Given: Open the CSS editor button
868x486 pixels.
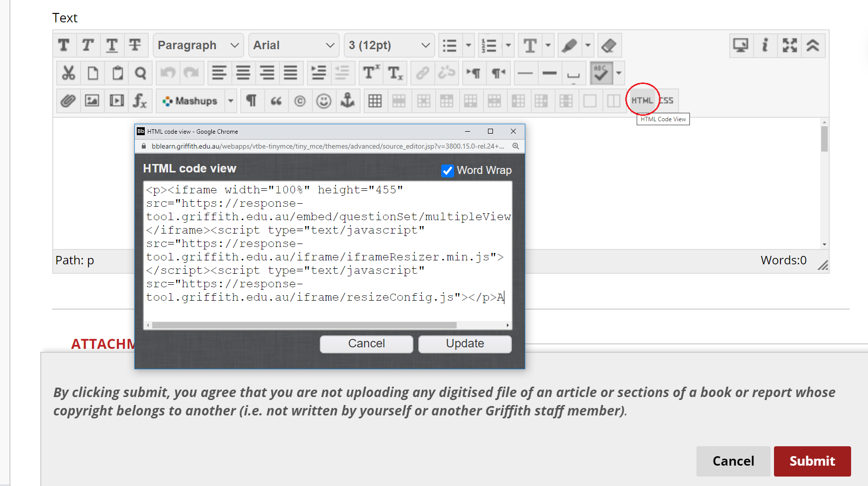Looking at the screenshot, I should 667,100.
